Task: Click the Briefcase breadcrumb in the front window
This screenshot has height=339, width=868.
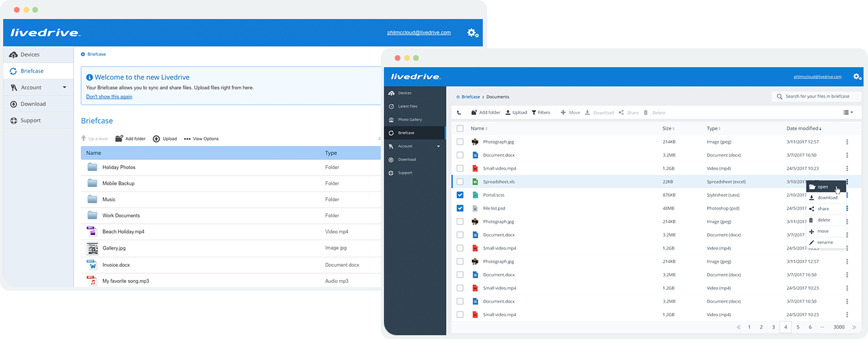Action: (471, 97)
